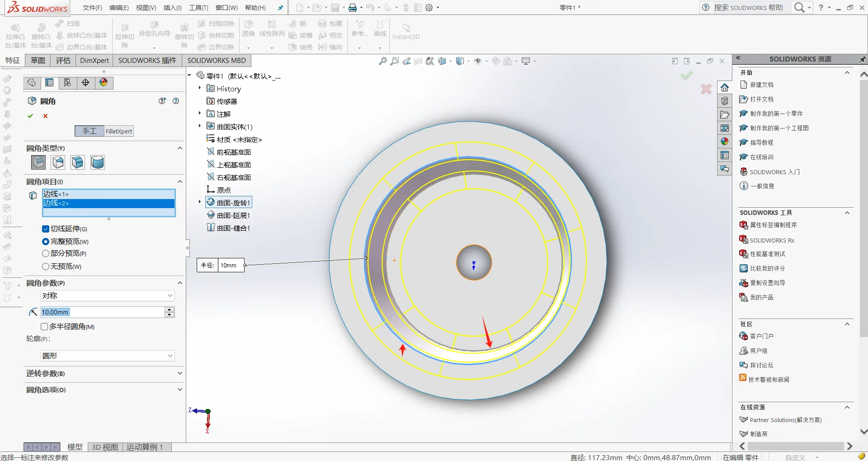Enable the multiple radius fillet checkbox
868x461 pixels.
pos(44,327)
